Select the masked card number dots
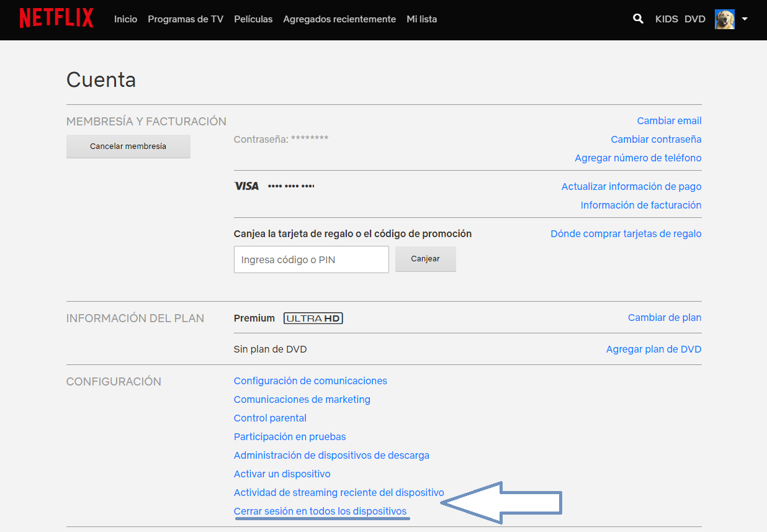The image size is (767, 532). (x=291, y=186)
